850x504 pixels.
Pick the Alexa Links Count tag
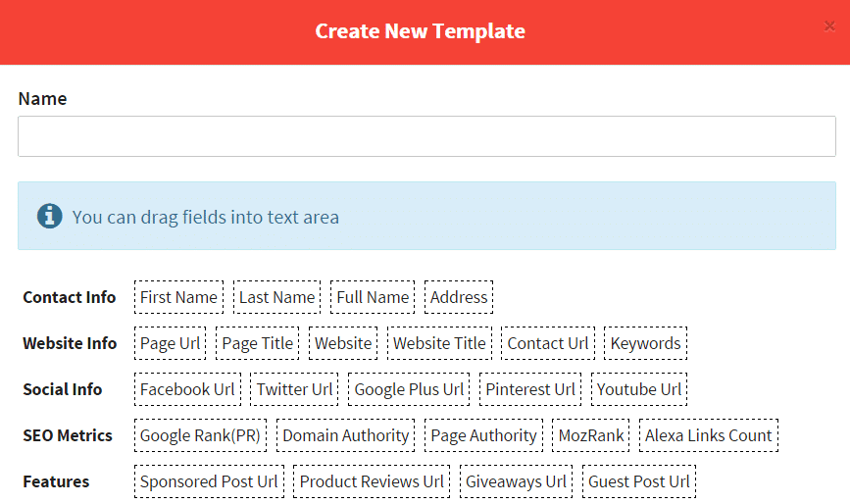(709, 435)
